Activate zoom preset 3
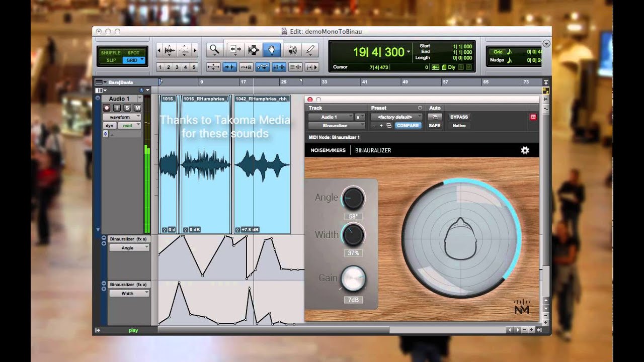Image resolution: width=644 pixels, height=362 pixels. tap(177, 67)
